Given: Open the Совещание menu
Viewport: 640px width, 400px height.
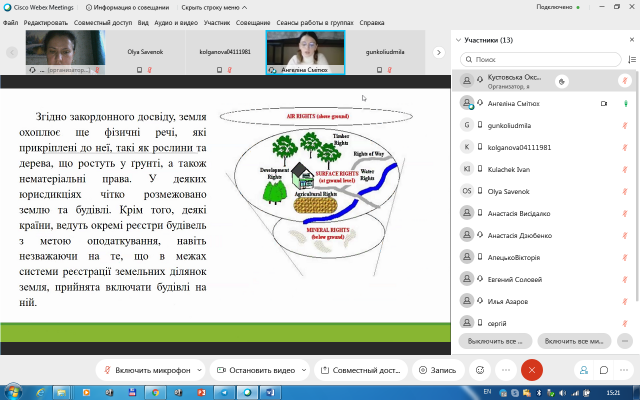Looking at the screenshot, I should point(252,22).
